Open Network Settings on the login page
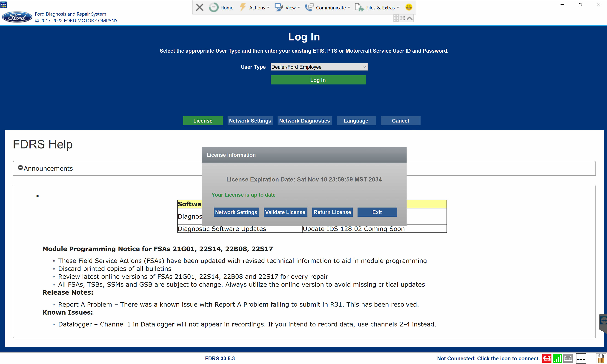Viewport: 607px width, 364px height. tap(250, 121)
